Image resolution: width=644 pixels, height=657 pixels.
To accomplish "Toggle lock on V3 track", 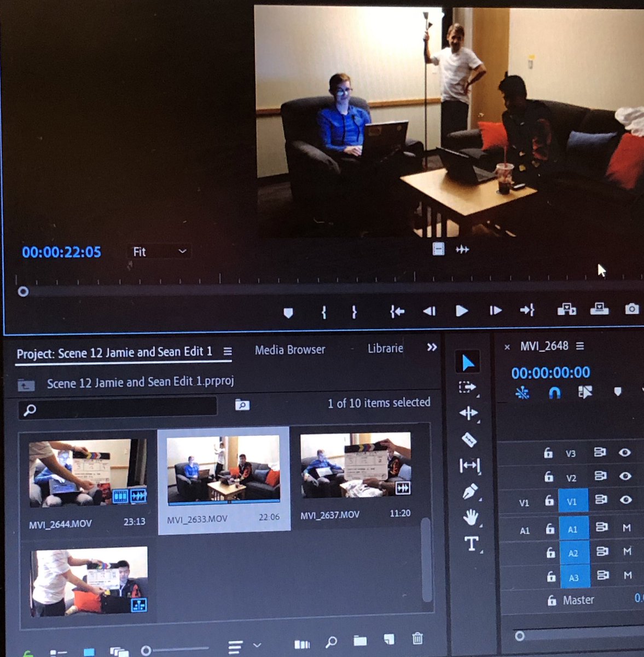I will tap(548, 453).
